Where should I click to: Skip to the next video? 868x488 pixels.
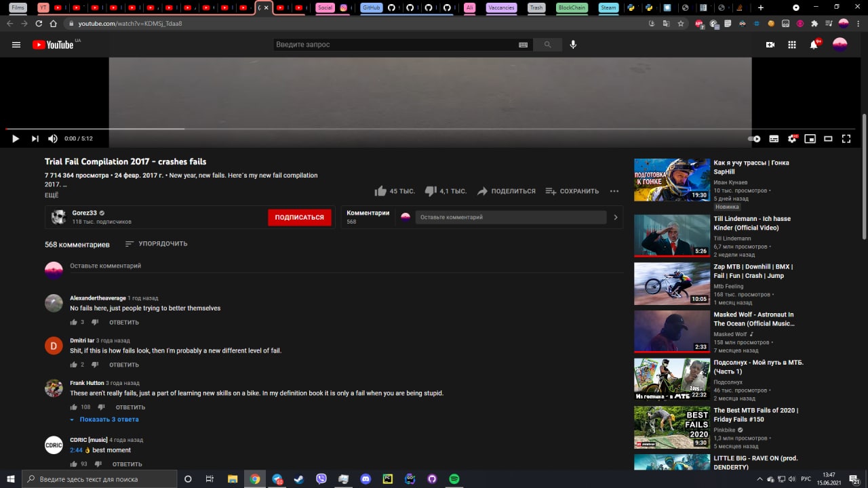coord(35,138)
